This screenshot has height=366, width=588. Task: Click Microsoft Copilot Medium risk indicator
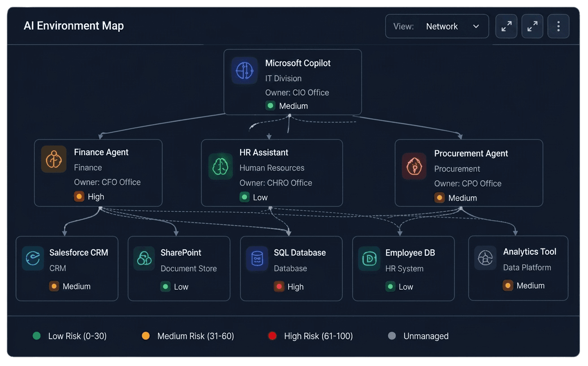(x=270, y=106)
